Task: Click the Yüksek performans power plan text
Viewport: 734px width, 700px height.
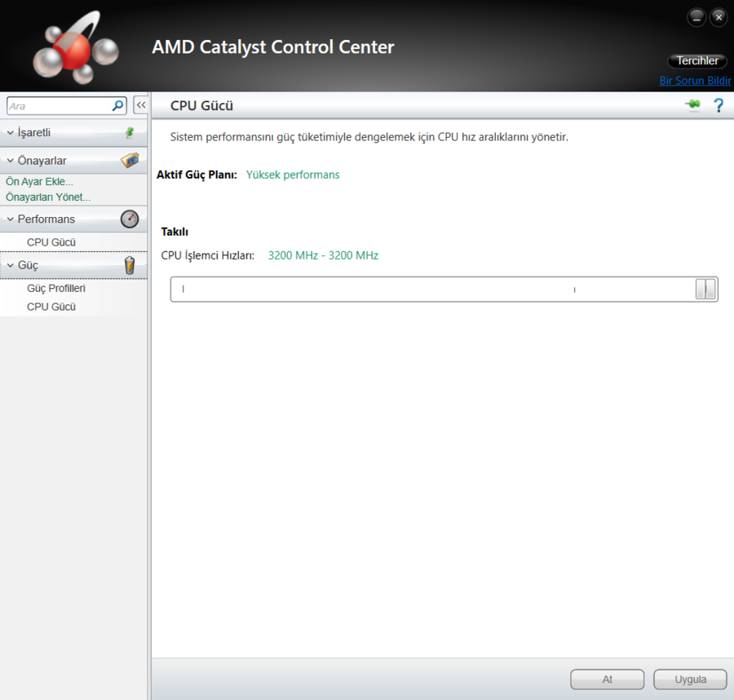Action: [293, 175]
